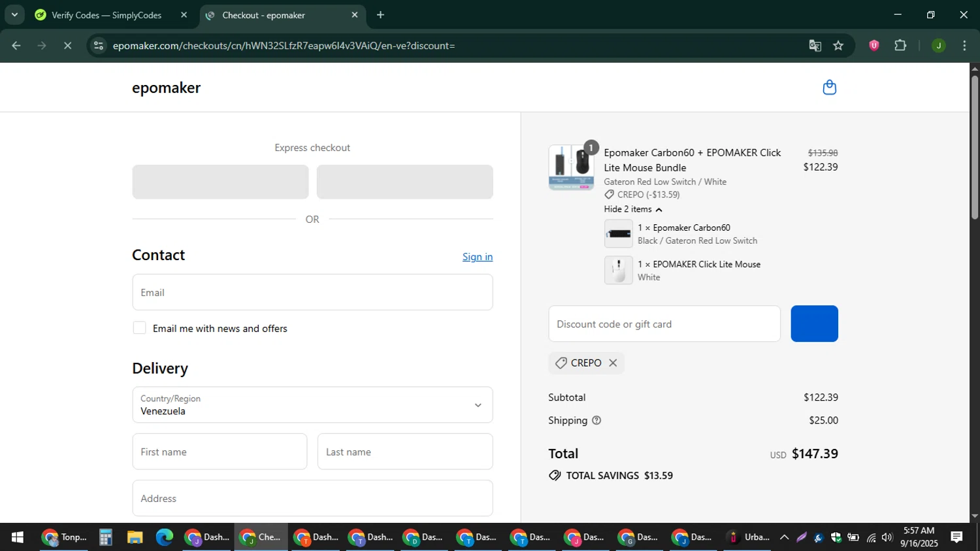980x551 pixels.
Task: Click the USD $147.39 total amount
Action: pyautogui.click(x=804, y=454)
